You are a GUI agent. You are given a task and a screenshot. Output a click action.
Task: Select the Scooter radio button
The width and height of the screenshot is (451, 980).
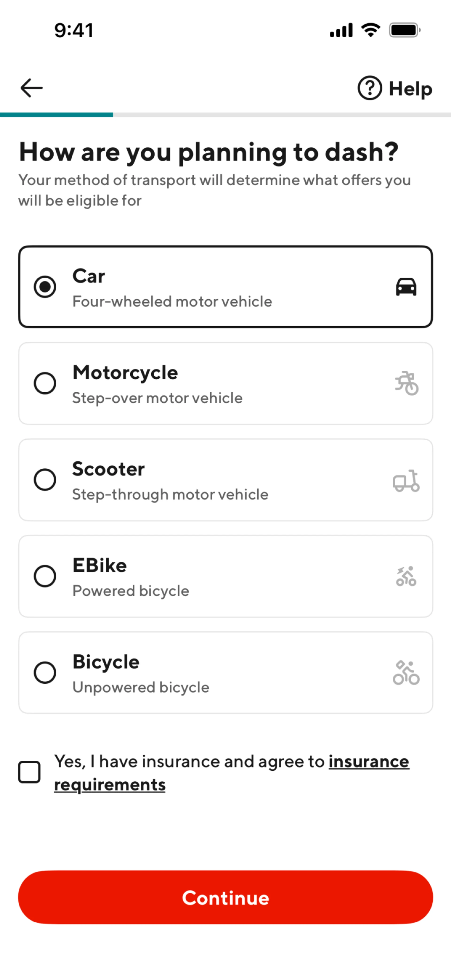pos(45,479)
